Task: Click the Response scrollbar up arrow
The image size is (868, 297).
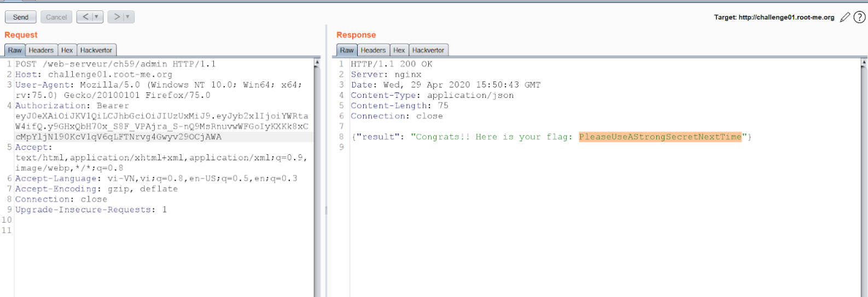Action: click(864, 63)
